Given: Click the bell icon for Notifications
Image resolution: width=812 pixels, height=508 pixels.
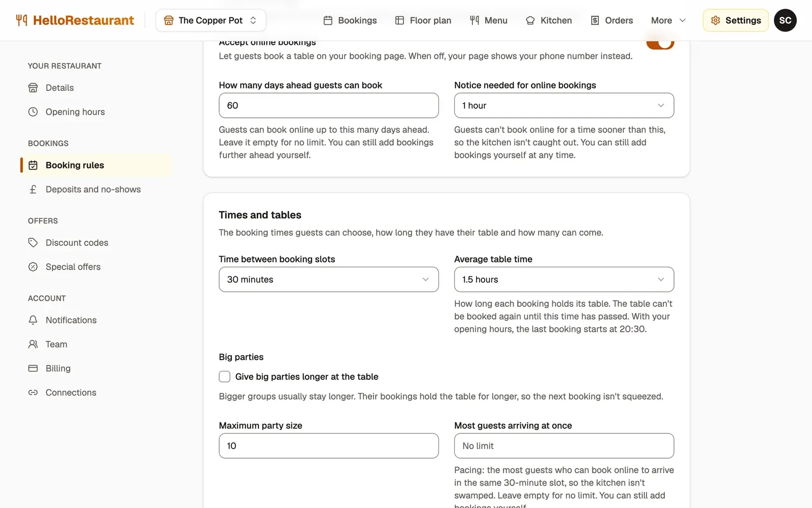Looking at the screenshot, I should pos(33,320).
